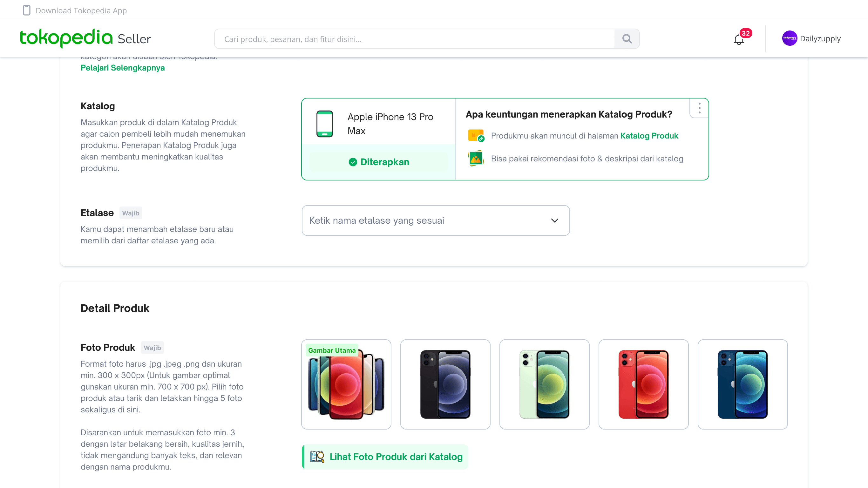Click the Katalog section heading

click(98, 106)
